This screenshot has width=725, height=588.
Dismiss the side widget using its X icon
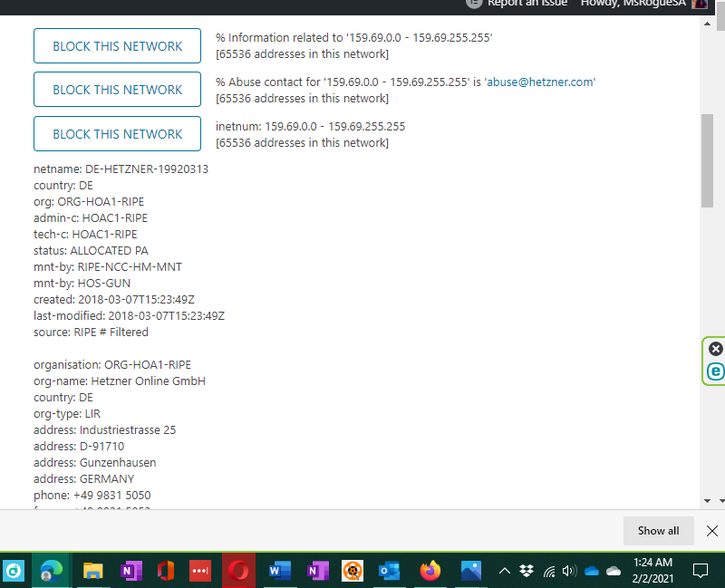click(716, 349)
